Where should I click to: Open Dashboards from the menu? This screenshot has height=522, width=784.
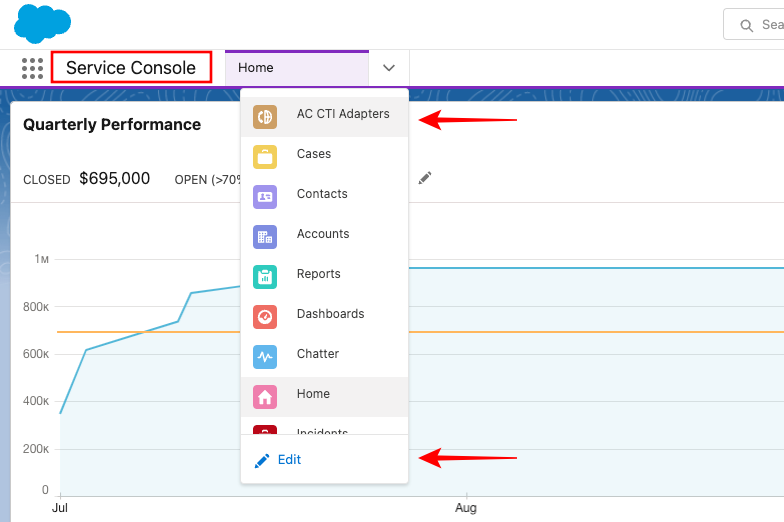pyautogui.click(x=324, y=317)
